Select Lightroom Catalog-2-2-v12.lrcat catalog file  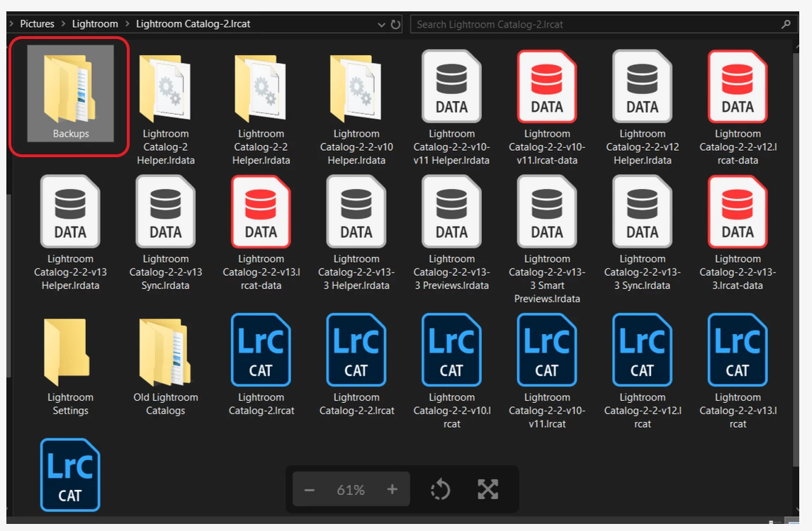pyautogui.click(x=642, y=372)
